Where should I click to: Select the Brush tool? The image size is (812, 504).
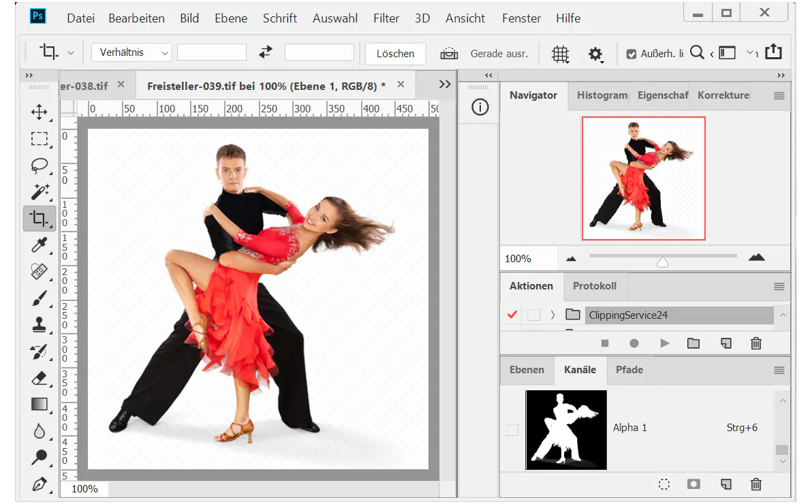[39, 298]
